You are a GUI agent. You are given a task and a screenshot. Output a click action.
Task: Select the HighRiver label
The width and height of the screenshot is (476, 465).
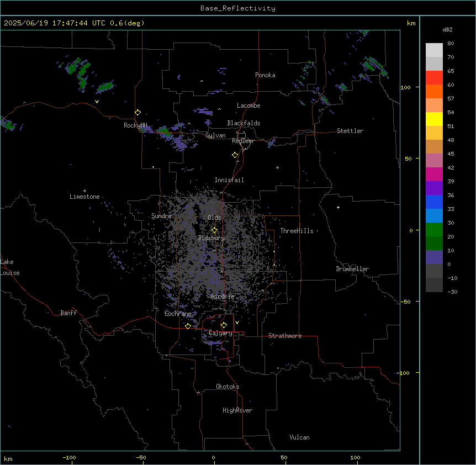[x=237, y=410]
